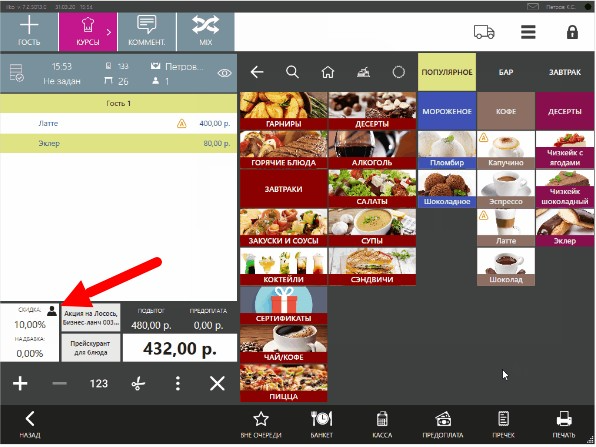
Task: Open the ПИЦЦА category tile
Action: 284,383
